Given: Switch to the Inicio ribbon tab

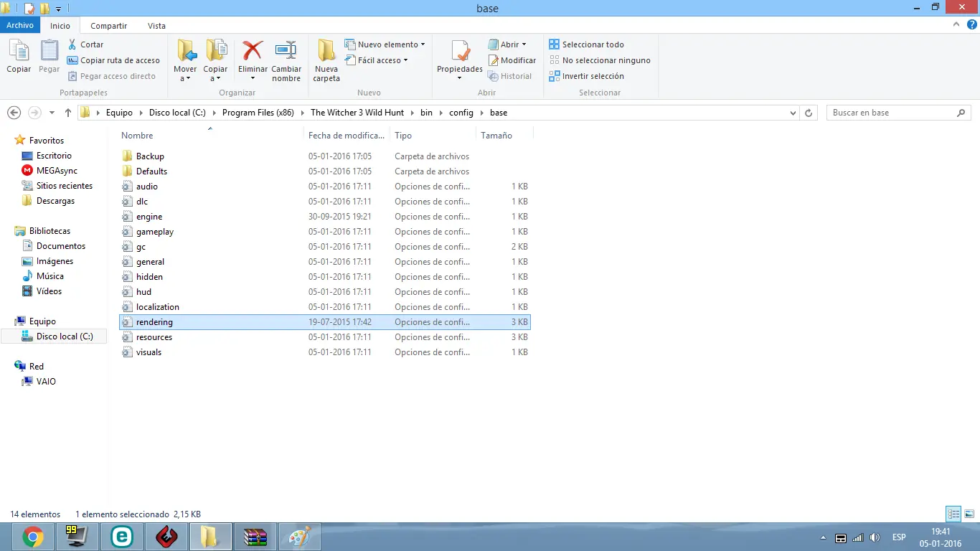Looking at the screenshot, I should coord(60,26).
